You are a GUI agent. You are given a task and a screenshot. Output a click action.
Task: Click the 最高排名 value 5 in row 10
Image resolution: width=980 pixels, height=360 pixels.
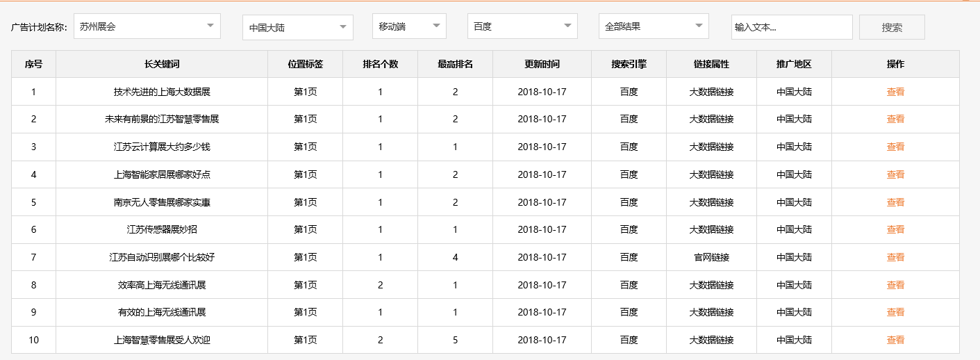pos(456,340)
